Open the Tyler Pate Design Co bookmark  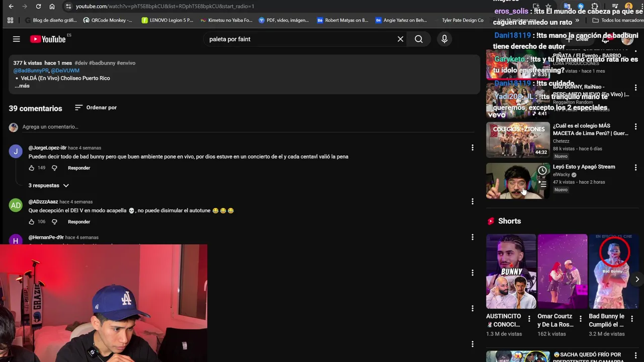(459, 20)
